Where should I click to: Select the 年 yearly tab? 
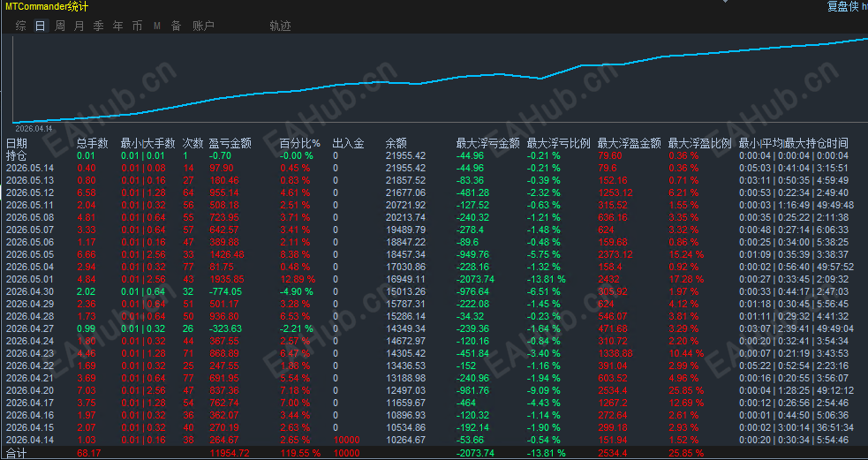point(118,26)
